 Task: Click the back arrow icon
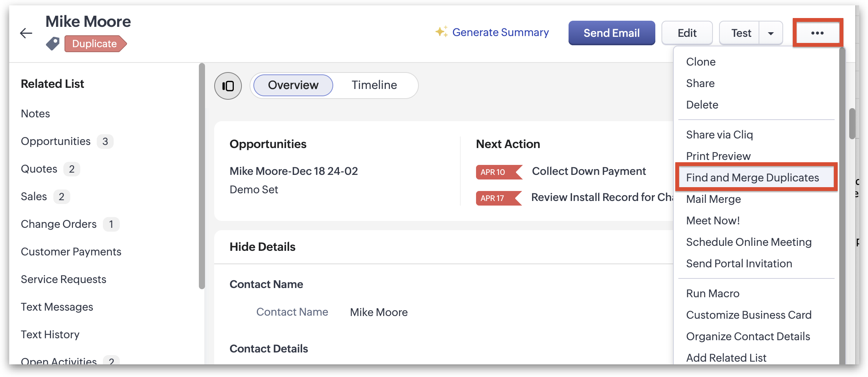point(26,33)
